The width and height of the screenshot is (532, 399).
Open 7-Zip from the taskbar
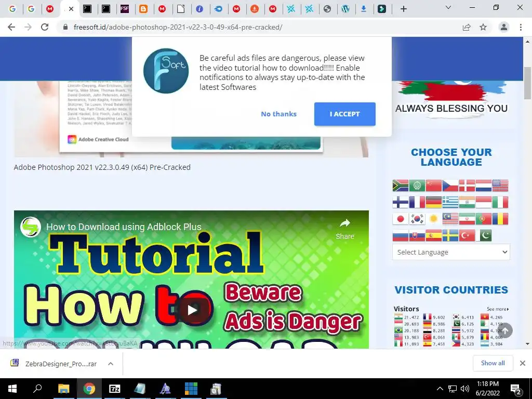(115, 389)
